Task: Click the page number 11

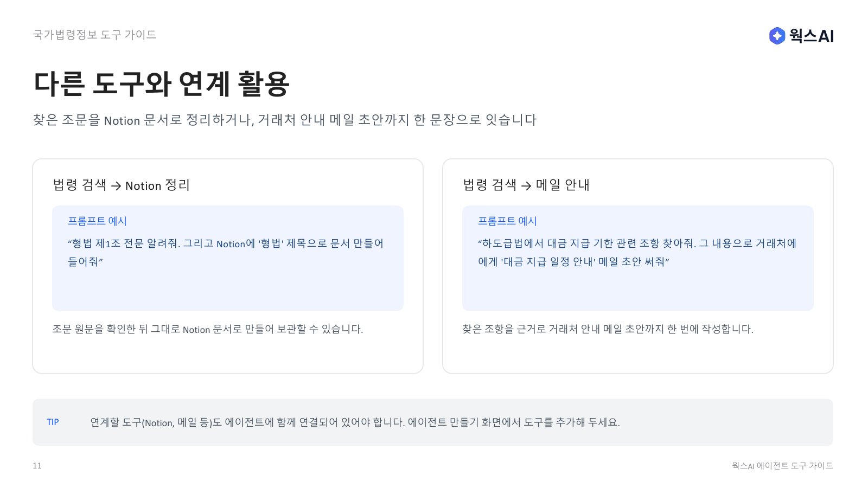Action: point(37,466)
